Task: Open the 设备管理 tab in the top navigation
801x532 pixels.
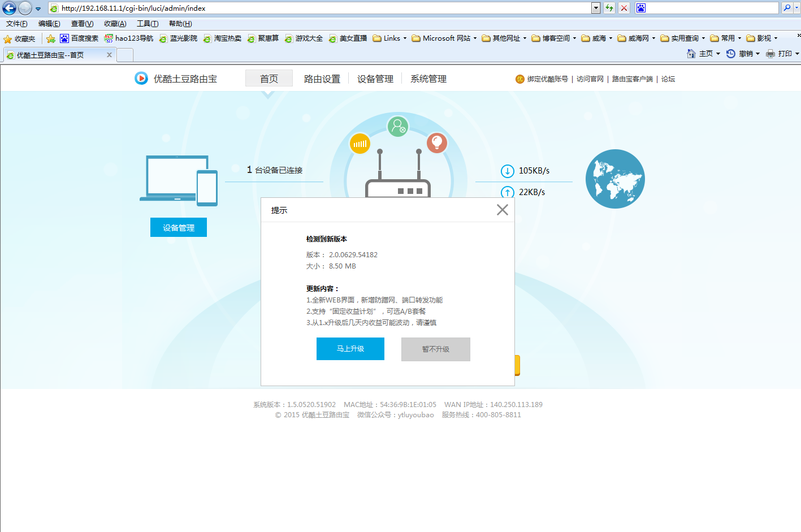Action: coord(375,79)
